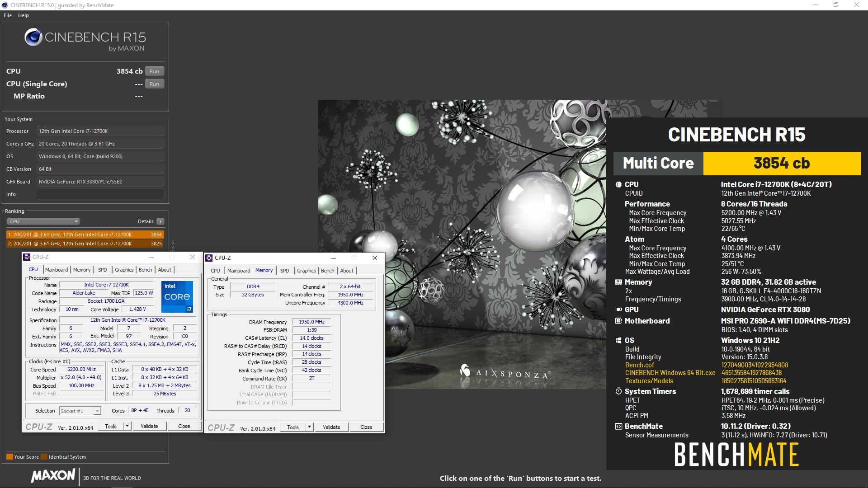Switch to Graphics tab in left CPU-Z
The height and width of the screenshot is (488, 868).
[x=124, y=270]
